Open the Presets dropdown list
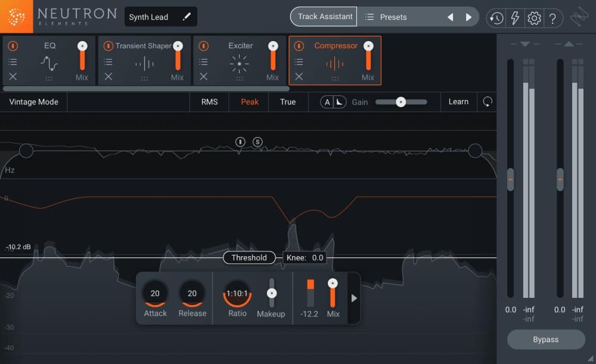 (393, 17)
